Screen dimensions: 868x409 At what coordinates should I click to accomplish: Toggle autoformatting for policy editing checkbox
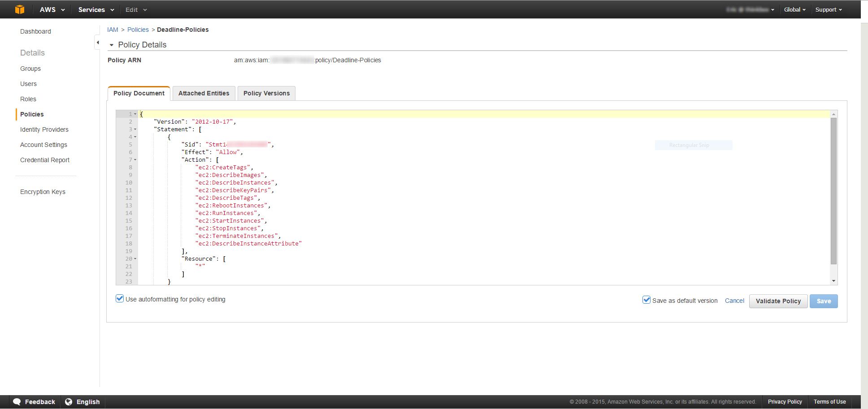point(120,299)
